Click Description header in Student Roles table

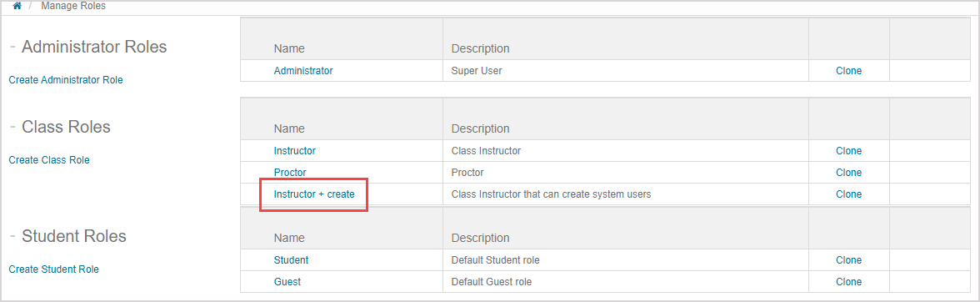point(480,238)
